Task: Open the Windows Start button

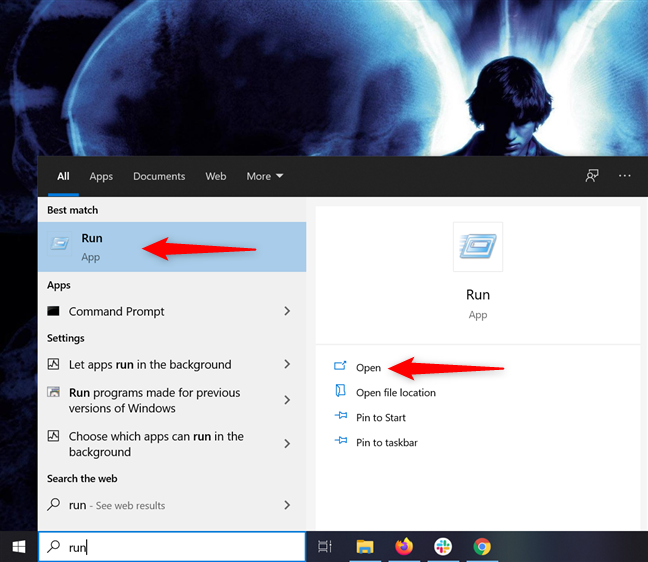Action: pyautogui.click(x=19, y=547)
